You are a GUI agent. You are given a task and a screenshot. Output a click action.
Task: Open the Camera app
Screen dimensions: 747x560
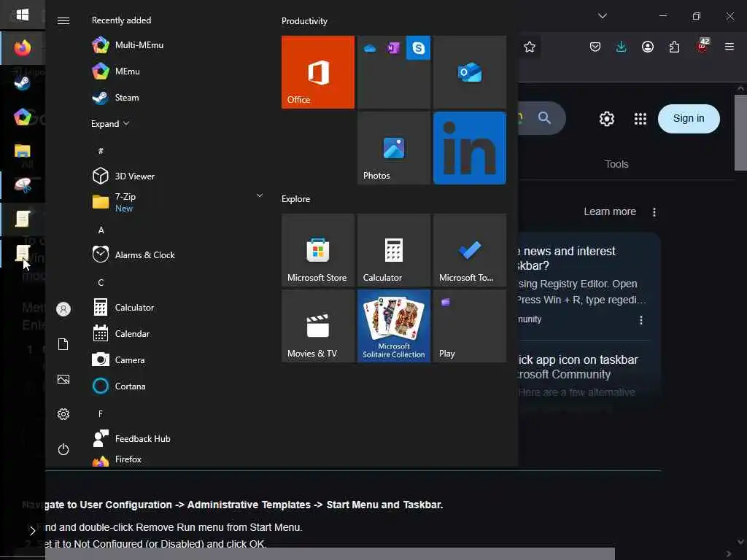click(x=177, y=360)
